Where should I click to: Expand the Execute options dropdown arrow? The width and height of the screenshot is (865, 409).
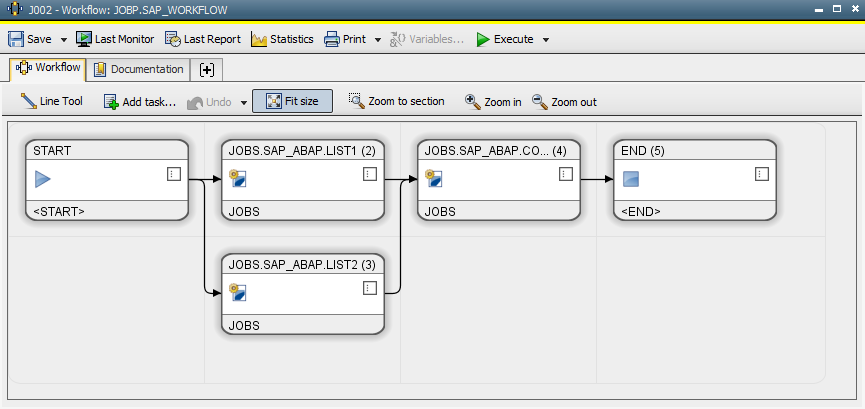coord(546,40)
